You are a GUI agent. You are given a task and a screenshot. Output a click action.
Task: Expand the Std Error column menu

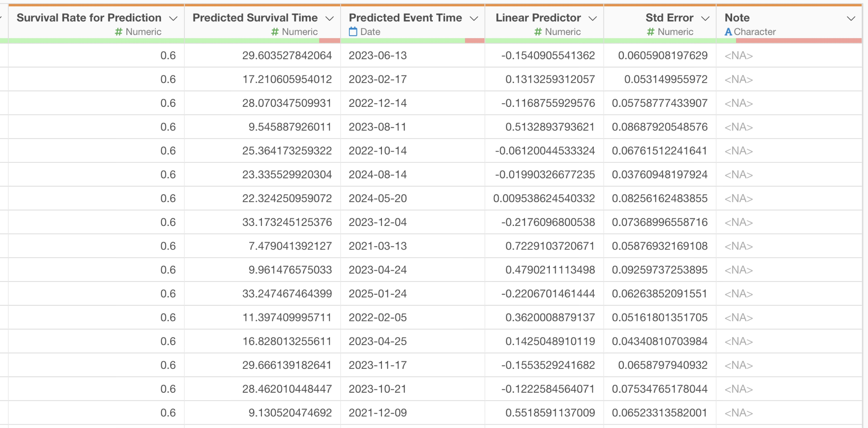pyautogui.click(x=705, y=18)
